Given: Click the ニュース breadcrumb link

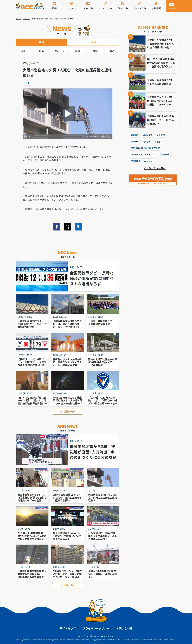Looking at the screenshot, I should [x=26, y=19].
